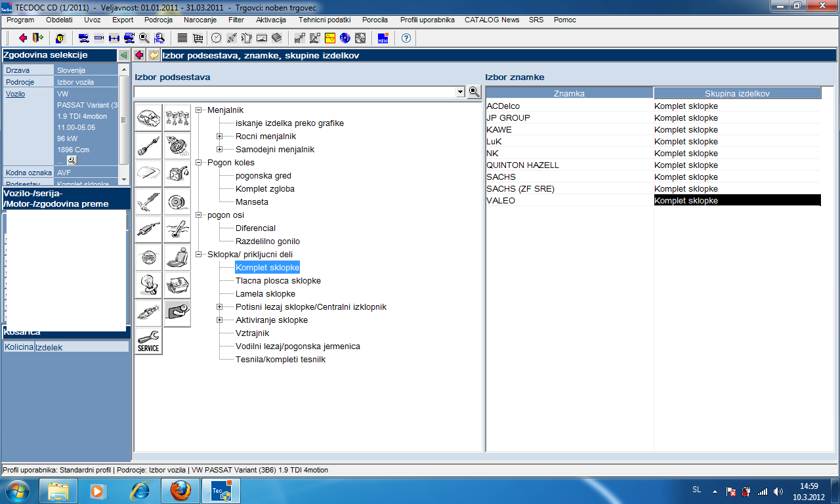Viewport: 840px width, 504px height.
Task: Click the Izbor podsestava search input field
Action: 295,92
